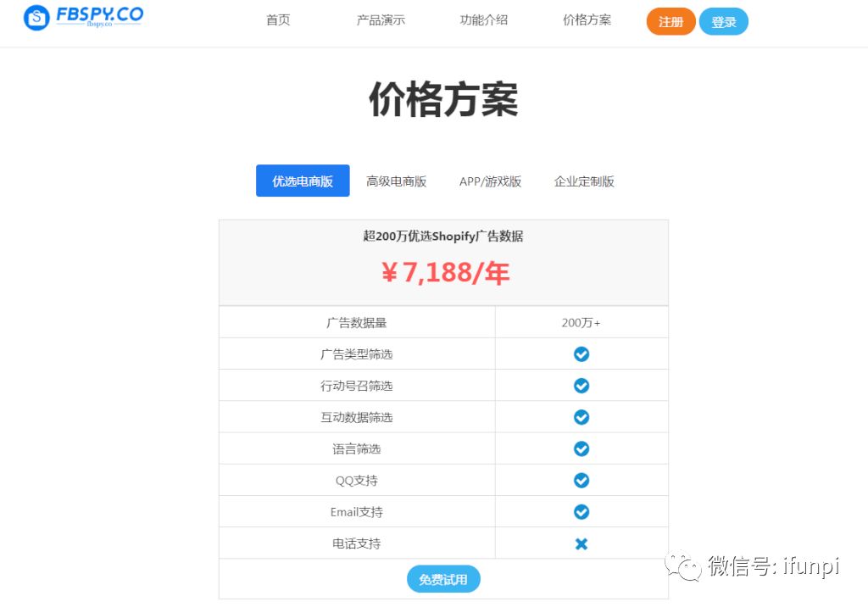This screenshot has height=607, width=868.
Task: Click the Email支持 row label
Action: point(357,512)
